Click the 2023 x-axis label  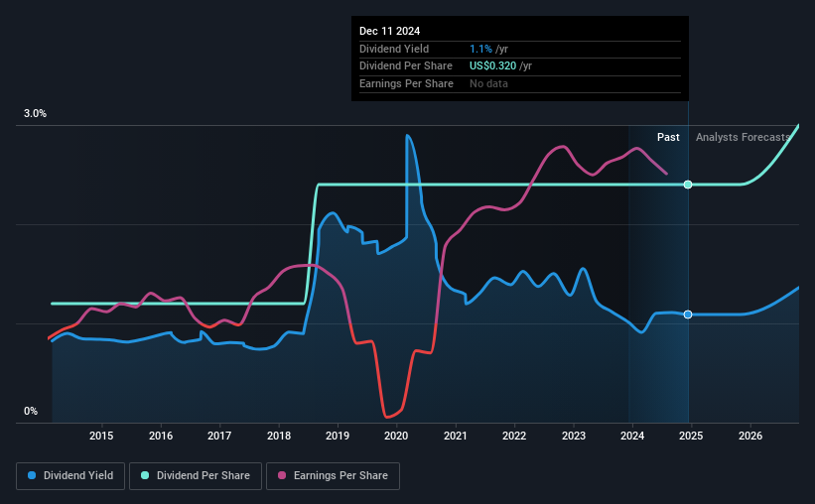tap(574, 436)
